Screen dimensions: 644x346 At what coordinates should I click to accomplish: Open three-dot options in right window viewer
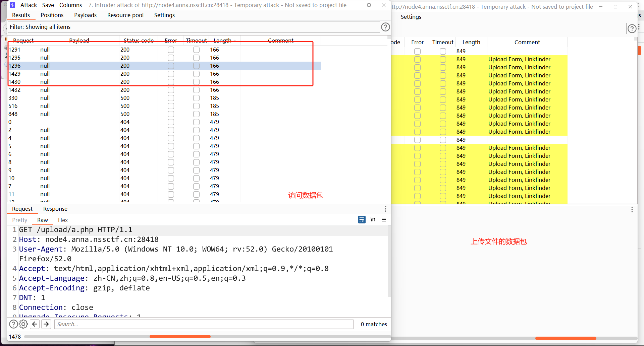pos(632,210)
